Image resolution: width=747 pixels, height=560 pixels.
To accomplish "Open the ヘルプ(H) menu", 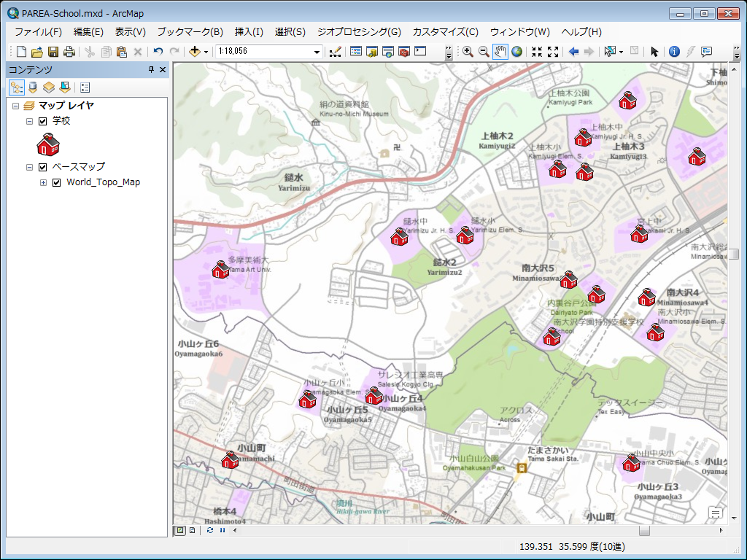I will (581, 32).
